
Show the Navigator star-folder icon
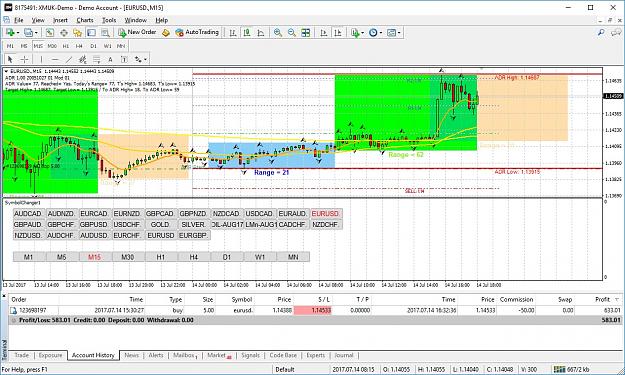(77, 33)
